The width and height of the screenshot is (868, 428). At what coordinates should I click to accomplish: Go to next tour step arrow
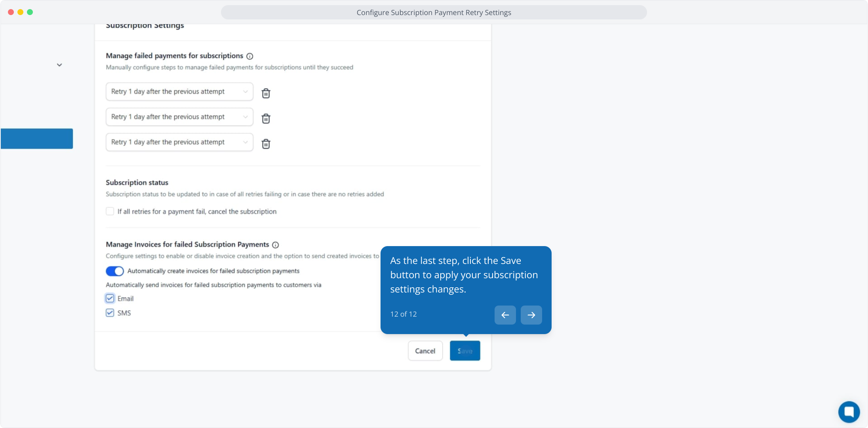(x=531, y=315)
